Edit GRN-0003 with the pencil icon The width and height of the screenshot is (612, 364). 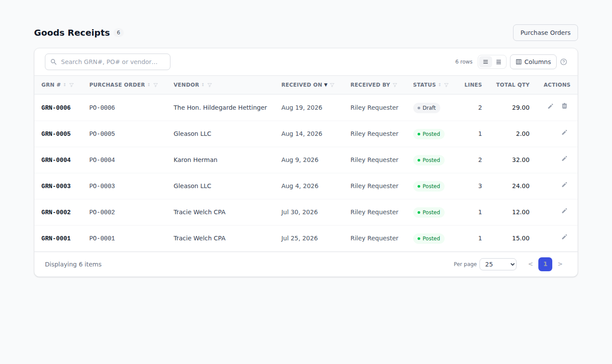564,185
